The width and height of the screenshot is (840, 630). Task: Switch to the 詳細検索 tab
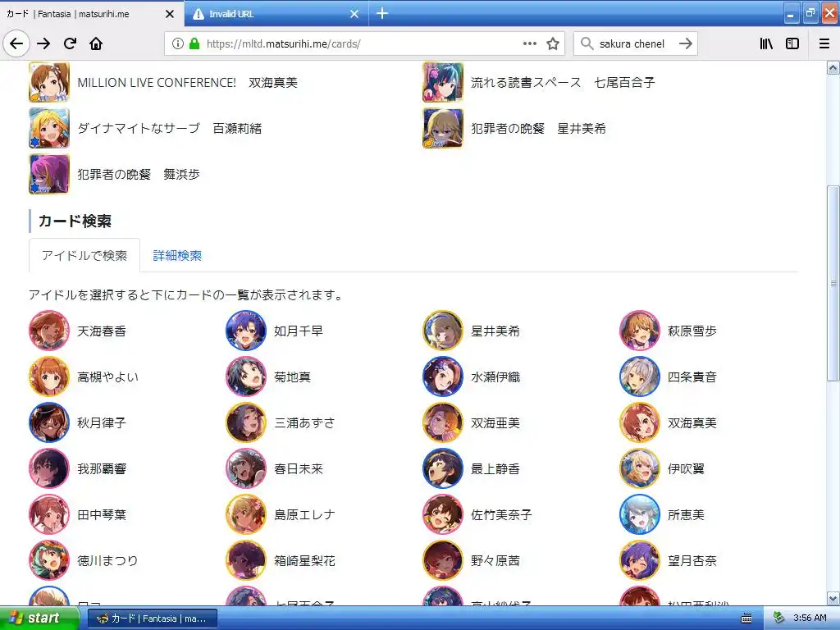click(177, 256)
